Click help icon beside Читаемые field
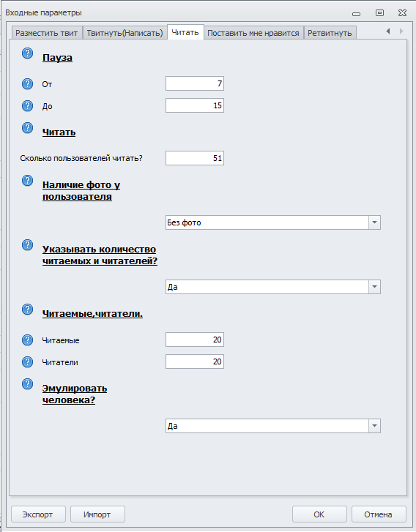The image size is (416, 532). point(28,340)
